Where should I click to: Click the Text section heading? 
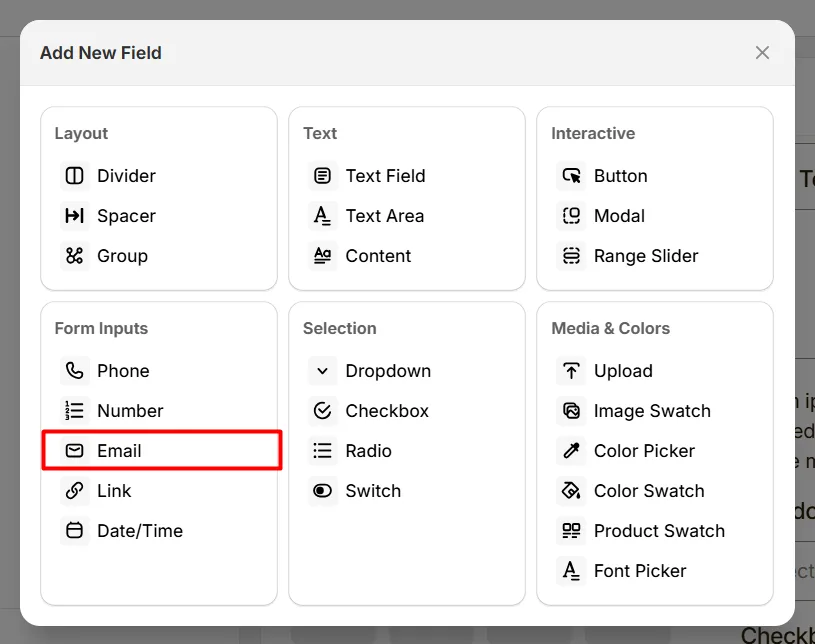320,134
